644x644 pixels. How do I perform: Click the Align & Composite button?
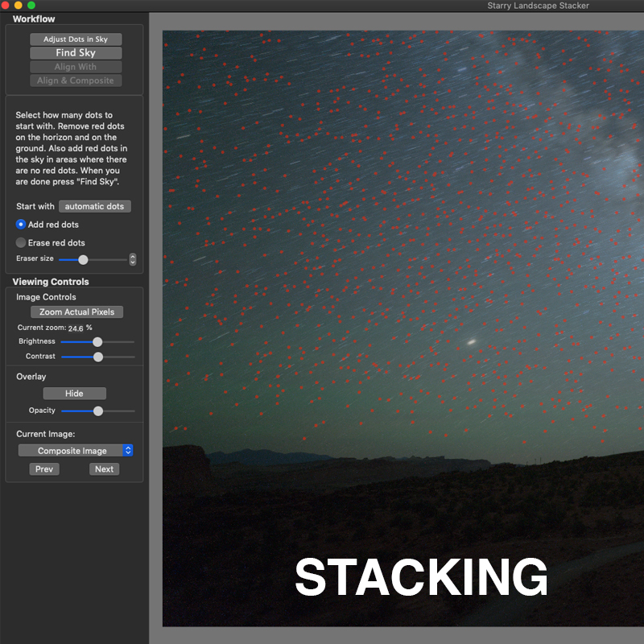pos(76,80)
